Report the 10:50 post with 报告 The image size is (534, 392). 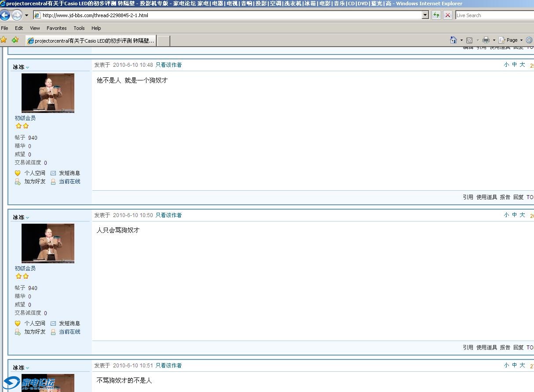[505, 348]
